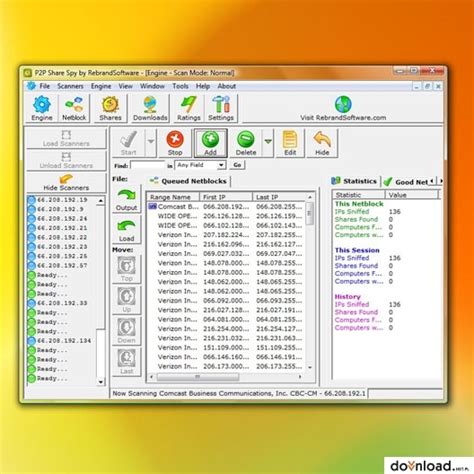Delete the selected netblock

coord(246,143)
